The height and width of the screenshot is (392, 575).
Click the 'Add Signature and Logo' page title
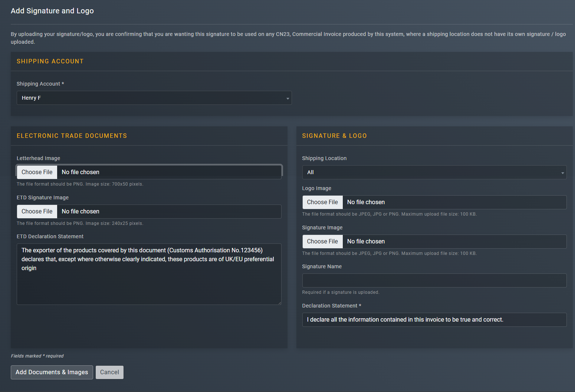(x=52, y=11)
